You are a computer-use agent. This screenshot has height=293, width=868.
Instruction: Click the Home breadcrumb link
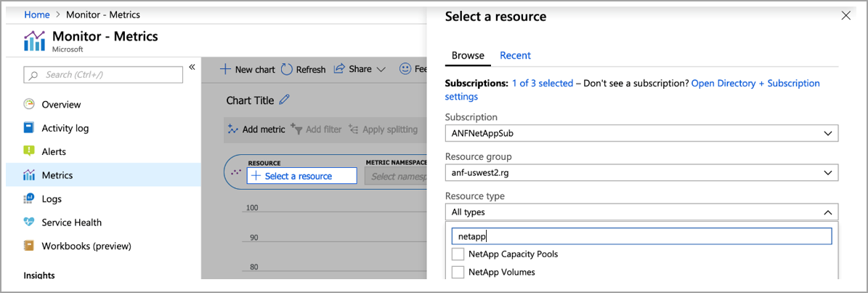pyautogui.click(x=37, y=15)
